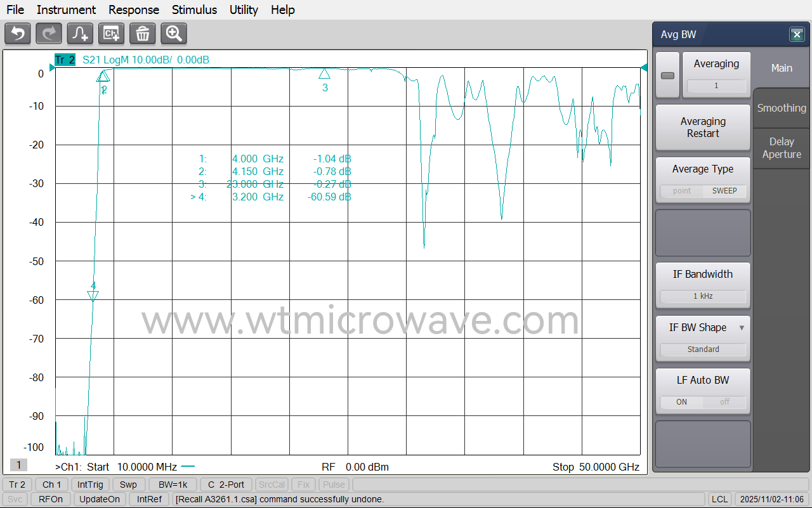The height and width of the screenshot is (508, 812).
Task: Open the BW=1k bandwidth selector
Action: (171, 484)
